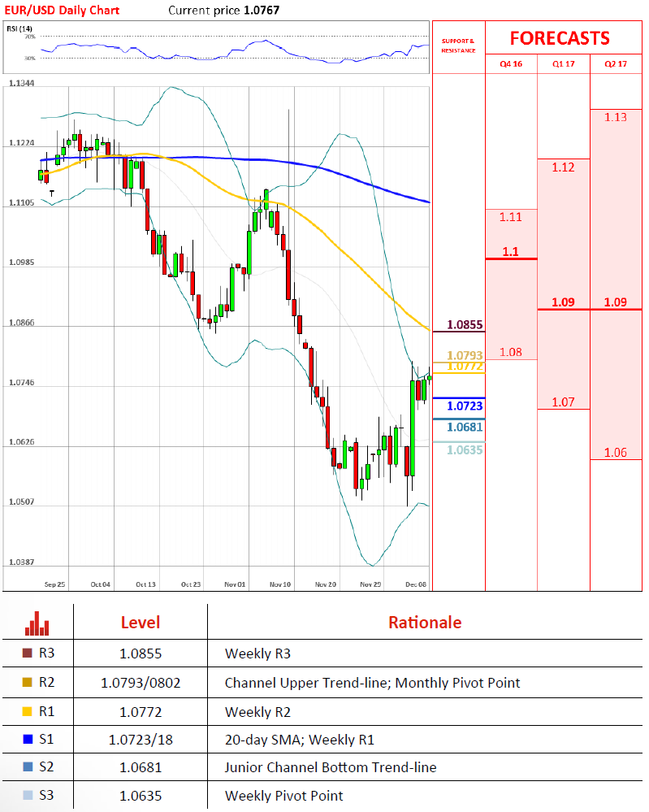Click the Current price 1.0767 text

[x=223, y=11]
